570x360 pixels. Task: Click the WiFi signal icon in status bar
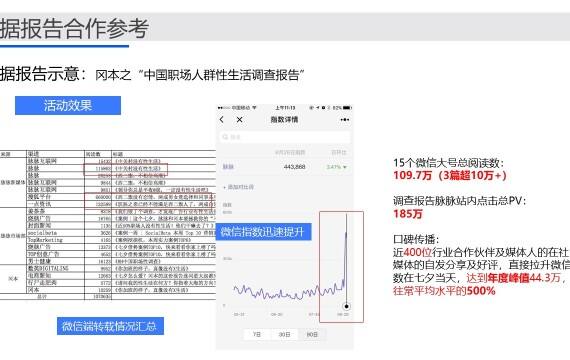tap(254, 108)
